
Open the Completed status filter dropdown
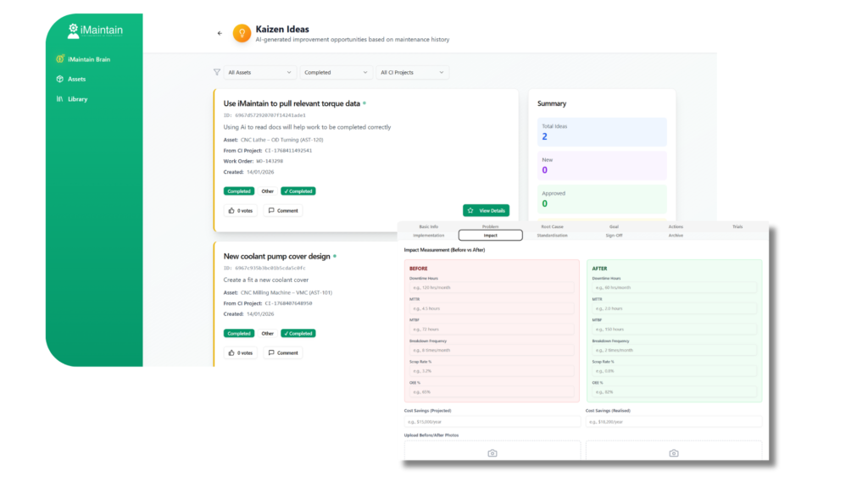(x=337, y=73)
